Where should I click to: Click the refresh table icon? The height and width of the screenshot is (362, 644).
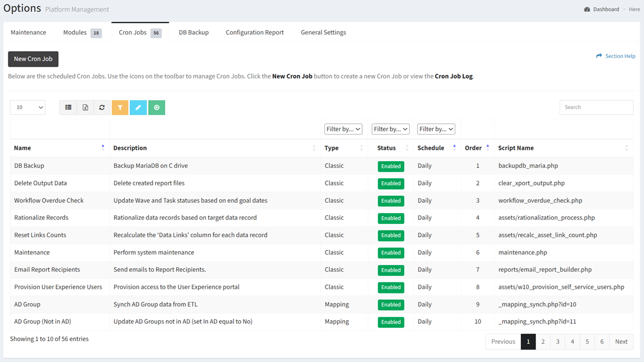coord(102,107)
